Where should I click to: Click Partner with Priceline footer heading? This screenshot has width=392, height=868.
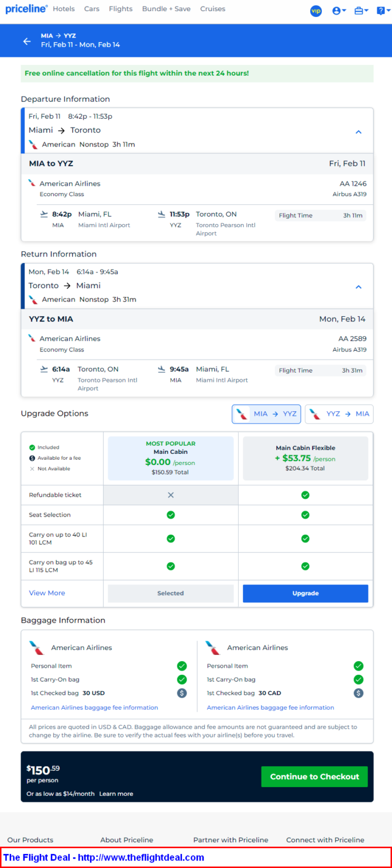[231, 840]
